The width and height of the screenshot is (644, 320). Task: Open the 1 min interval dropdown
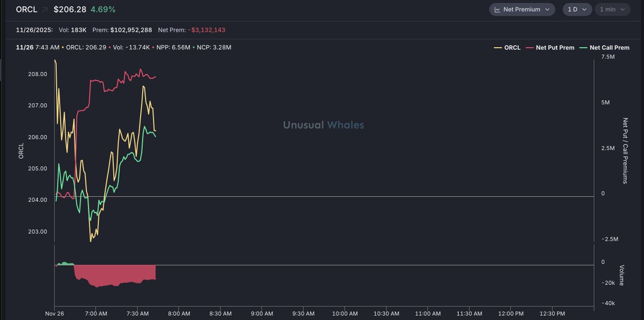tap(612, 10)
